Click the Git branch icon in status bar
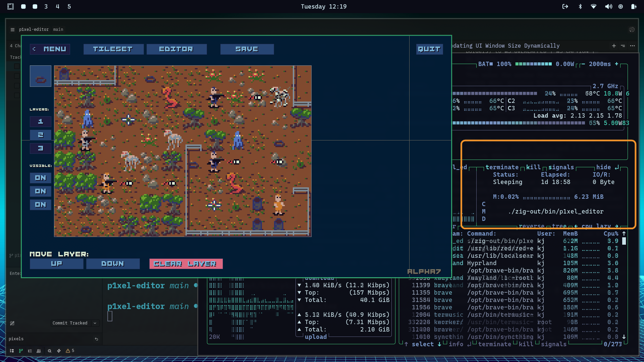The image size is (644, 362). (21, 351)
